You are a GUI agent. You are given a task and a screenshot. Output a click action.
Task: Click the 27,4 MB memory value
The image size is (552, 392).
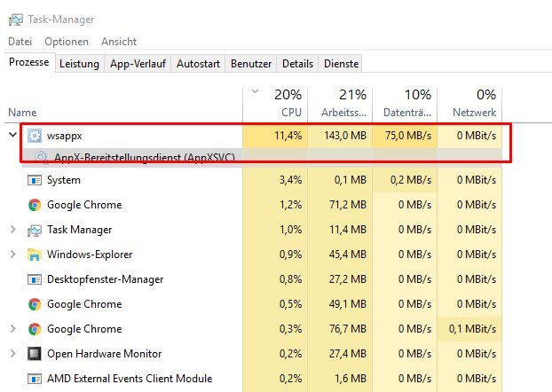pyautogui.click(x=348, y=354)
